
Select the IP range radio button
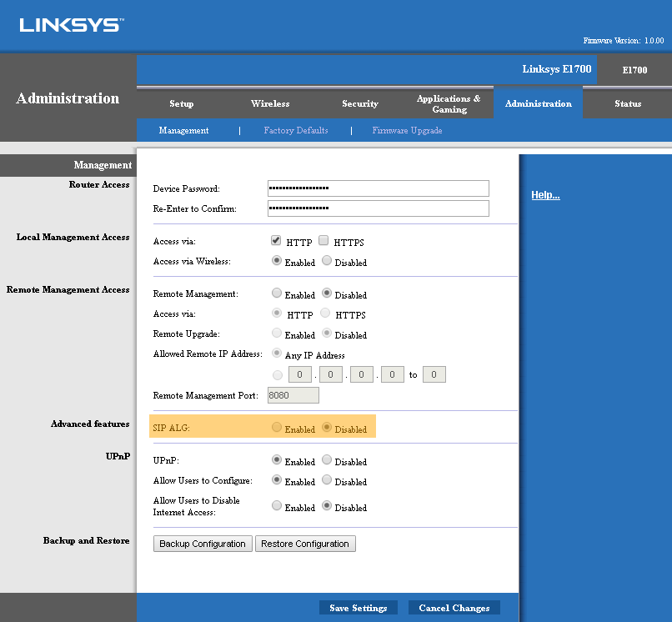coord(278,375)
